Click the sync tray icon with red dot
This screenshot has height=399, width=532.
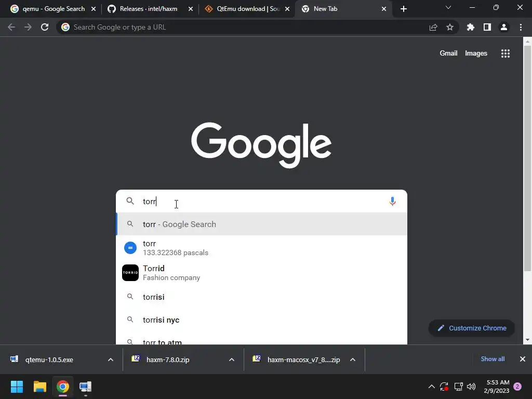pos(444,387)
